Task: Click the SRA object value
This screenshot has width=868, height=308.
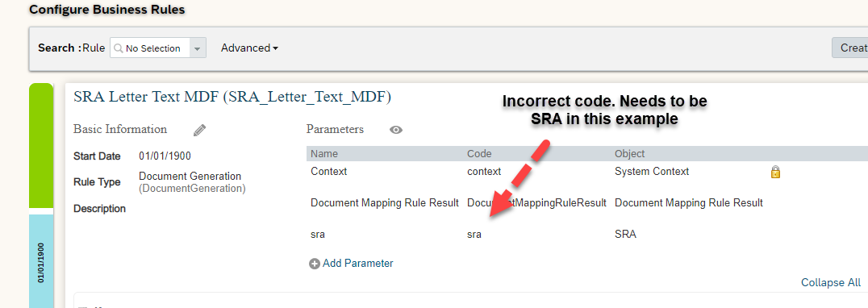Action: [x=625, y=235]
